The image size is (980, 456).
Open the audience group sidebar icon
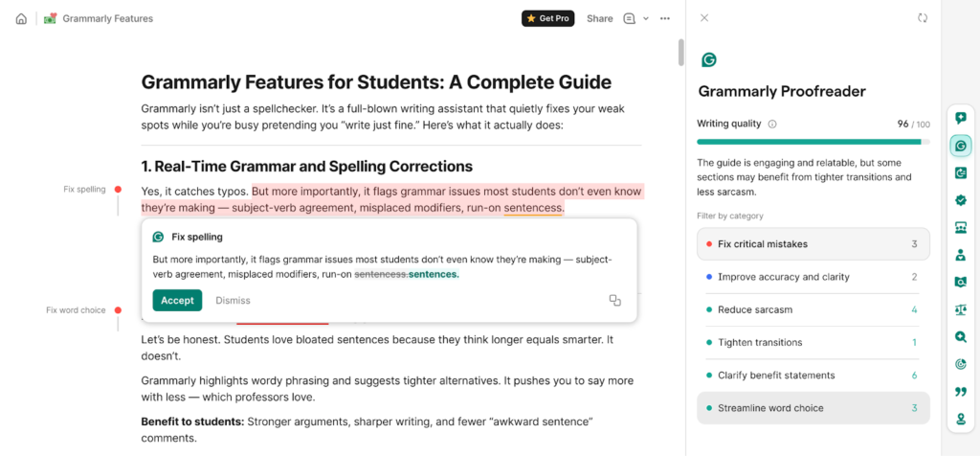pyautogui.click(x=961, y=228)
